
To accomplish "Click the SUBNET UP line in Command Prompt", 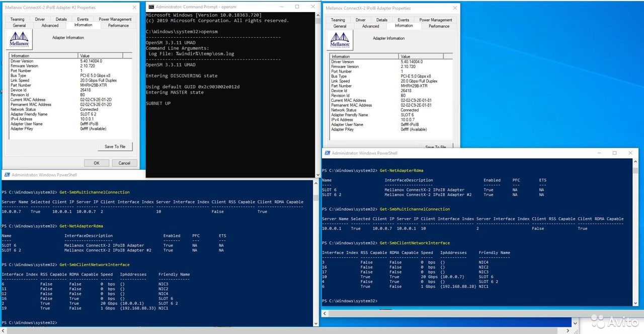I will 158,103.
